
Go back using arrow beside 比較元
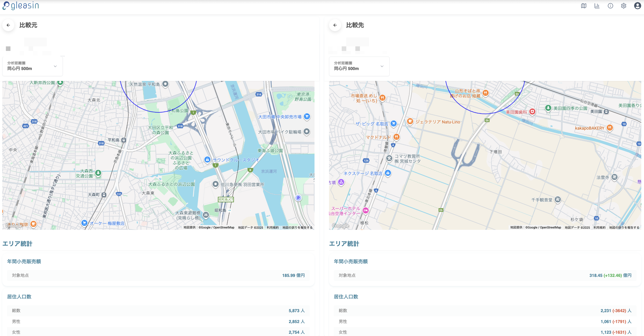coord(8,25)
